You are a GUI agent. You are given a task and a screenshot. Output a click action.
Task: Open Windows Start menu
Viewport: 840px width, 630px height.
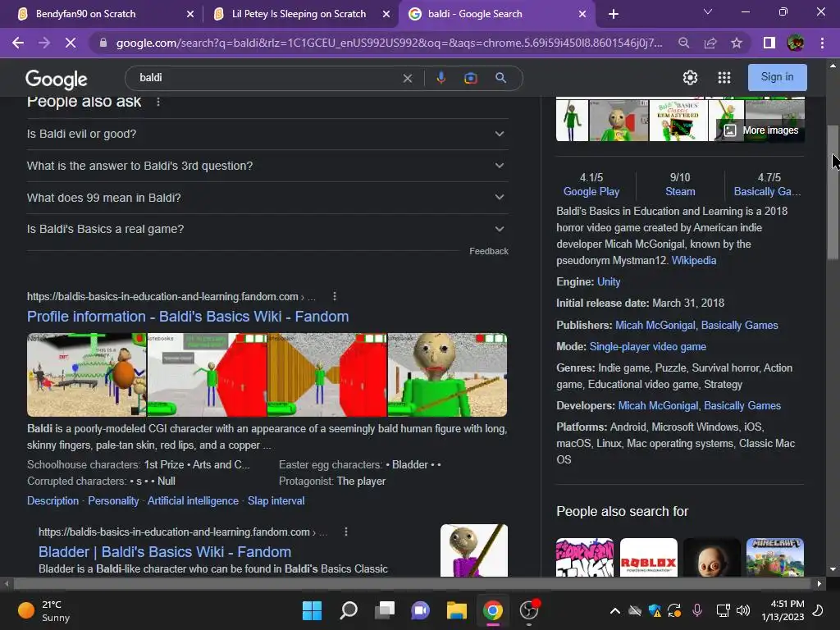pyautogui.click(x=312, y=610)
